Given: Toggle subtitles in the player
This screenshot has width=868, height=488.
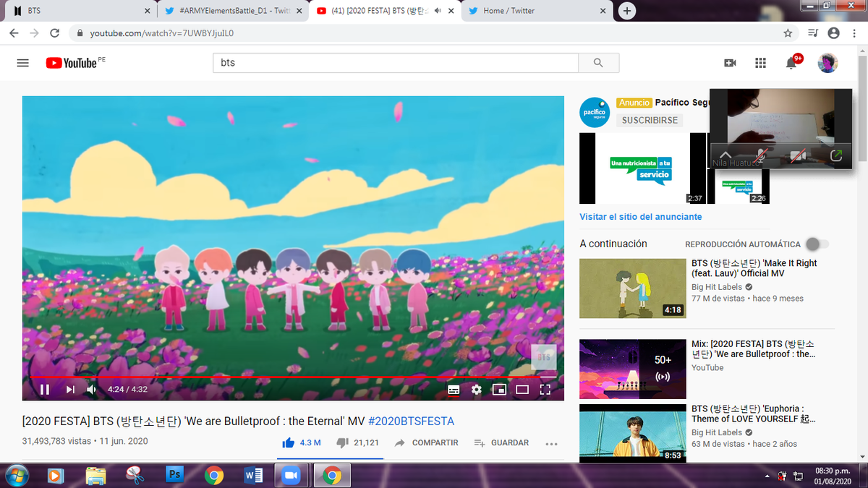Looking at the screenshot, I should coord(454,390).
